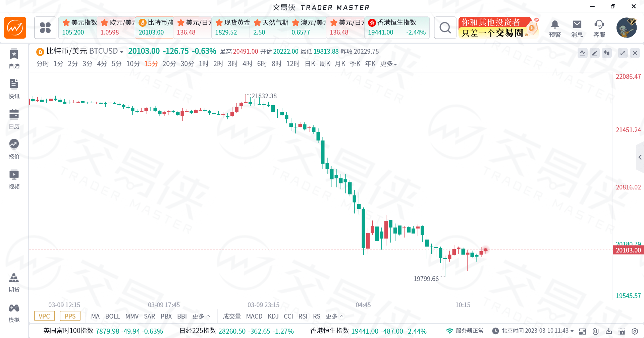Click the 日经225指数 bottom ticker
This screenshot has width=644, height=338.
click(x=236, y=331)
